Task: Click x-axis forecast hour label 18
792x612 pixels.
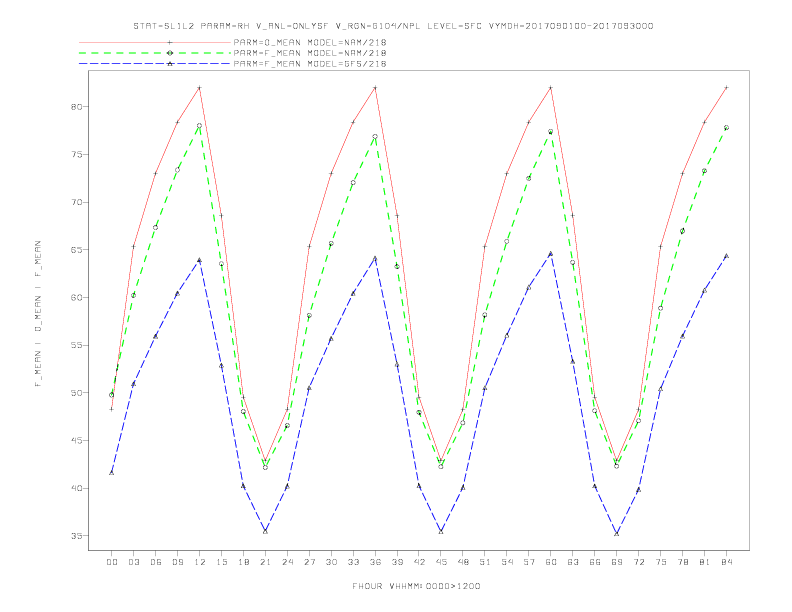Action: click(x=243, y=562)
